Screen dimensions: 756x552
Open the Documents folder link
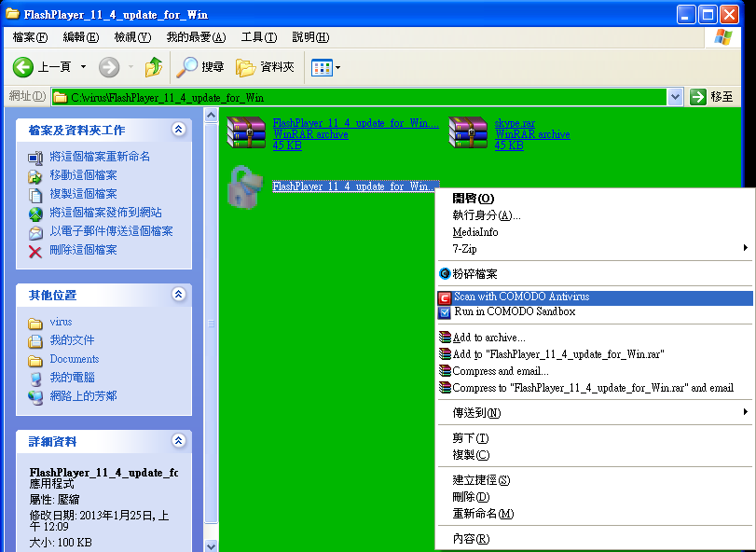pyautogui.click(x=75, y=359)
